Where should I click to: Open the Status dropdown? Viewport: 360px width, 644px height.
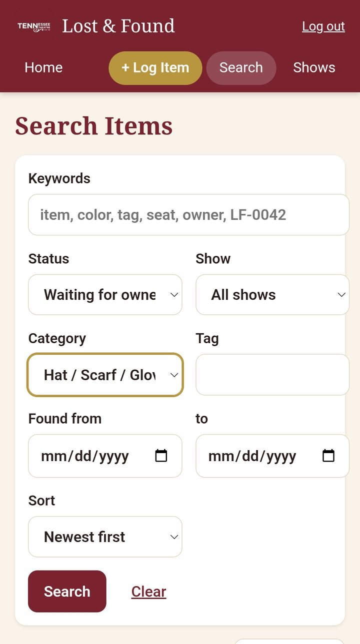pyautogui.click(x=105, y=295)
